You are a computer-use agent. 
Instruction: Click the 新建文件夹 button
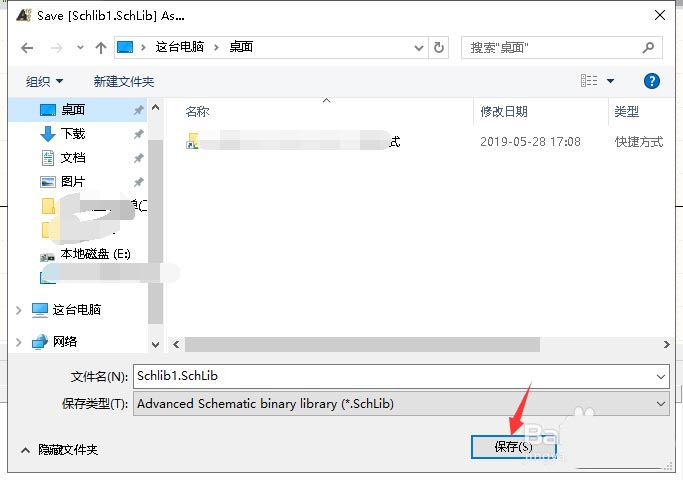(x=124, y=81)
